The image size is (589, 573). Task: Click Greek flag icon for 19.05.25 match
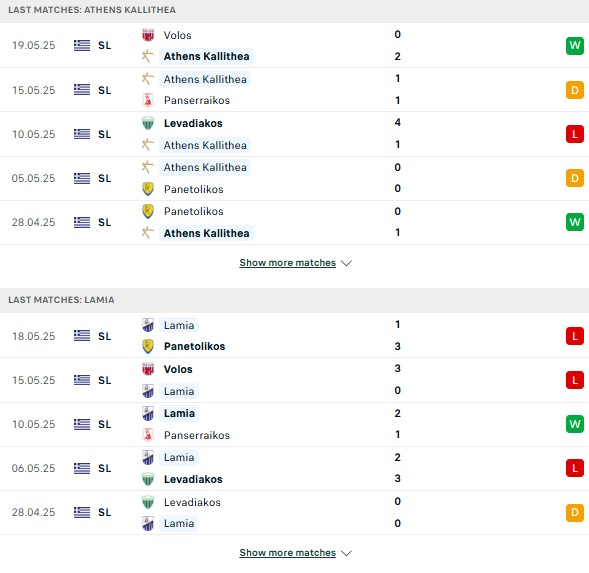coord(82,45)
